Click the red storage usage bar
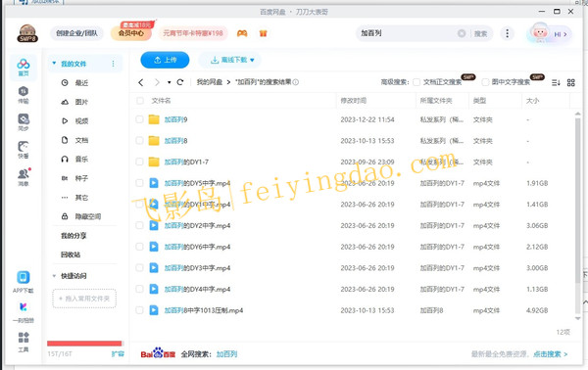 [84, 344]
